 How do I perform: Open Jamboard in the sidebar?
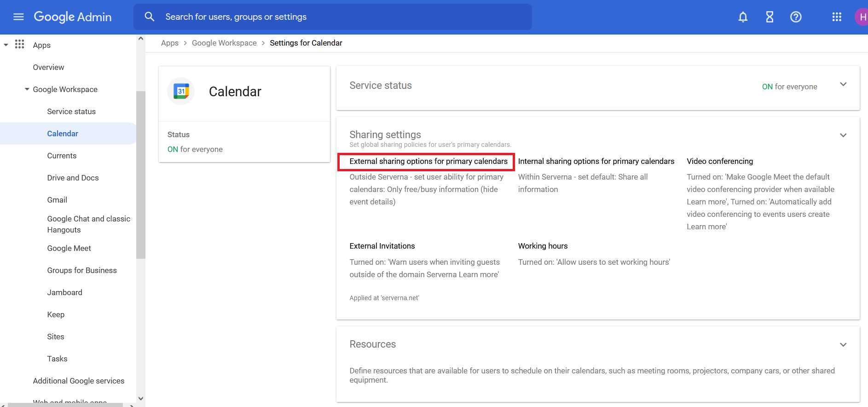click(x=64, y=292)
